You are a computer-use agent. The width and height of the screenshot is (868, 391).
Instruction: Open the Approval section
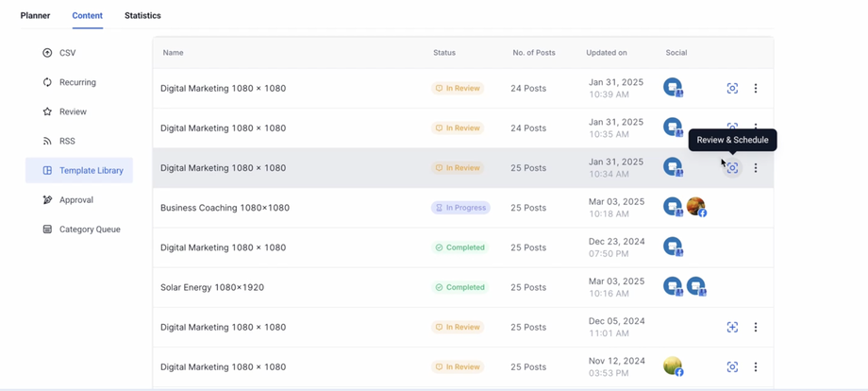pos(75,200)
